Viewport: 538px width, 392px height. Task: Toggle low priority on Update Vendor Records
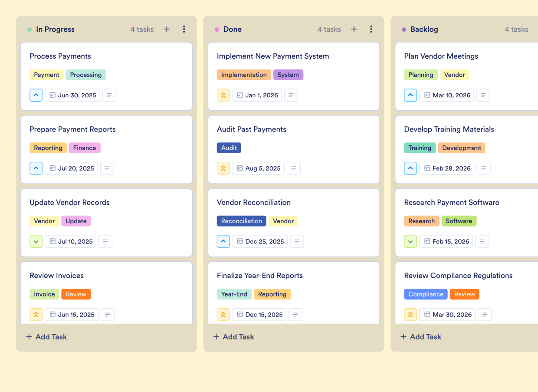click(36, 241)
